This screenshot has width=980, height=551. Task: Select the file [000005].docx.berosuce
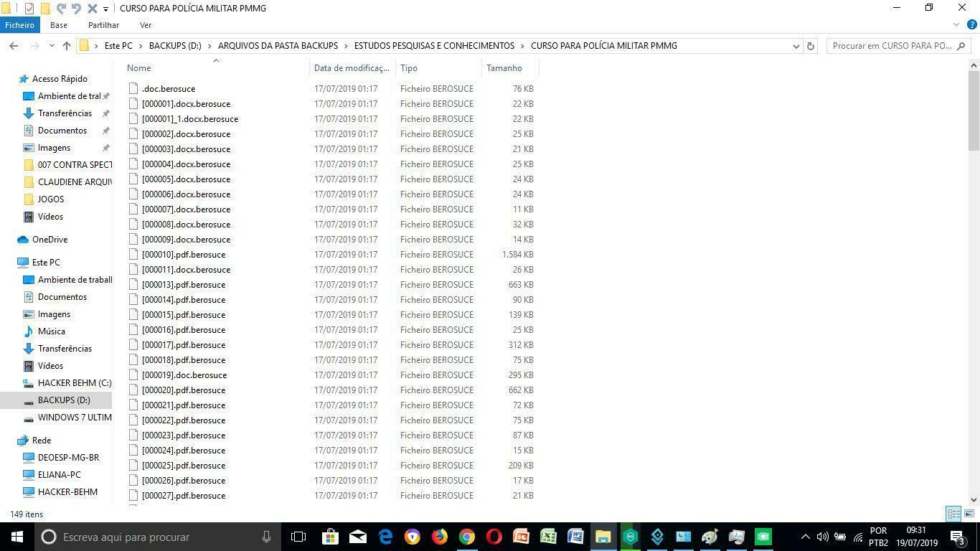pos(186,179)
